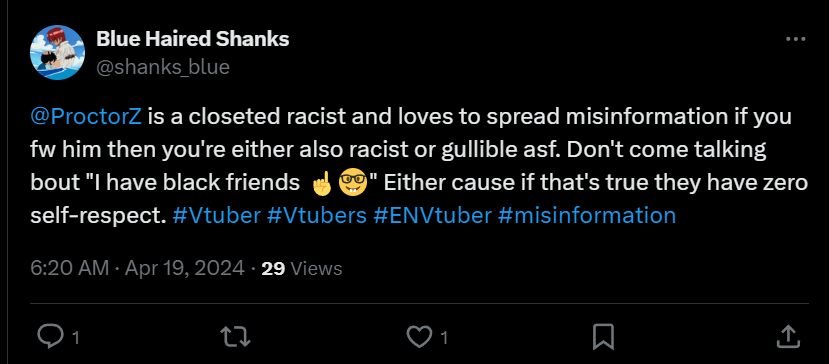Repost this tweet with retweet icon
This screenshot has width=829, height=364.
click(235, 336)
